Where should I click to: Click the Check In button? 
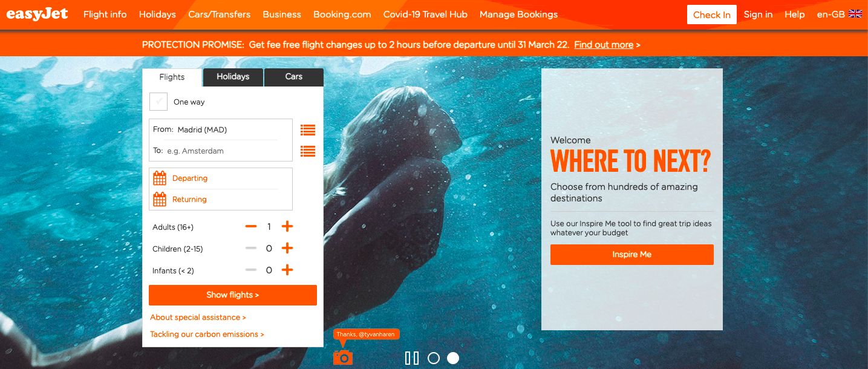coord(712,15)
